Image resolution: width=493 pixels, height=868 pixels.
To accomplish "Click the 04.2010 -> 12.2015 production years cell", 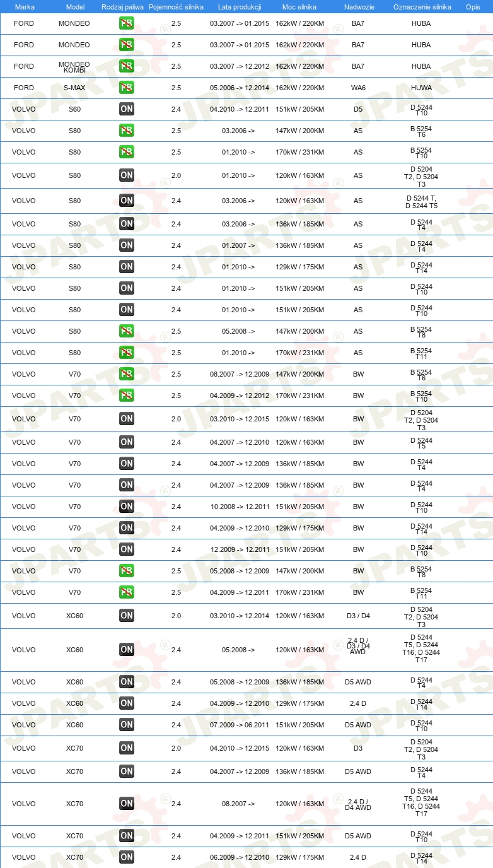I will 240,748.
